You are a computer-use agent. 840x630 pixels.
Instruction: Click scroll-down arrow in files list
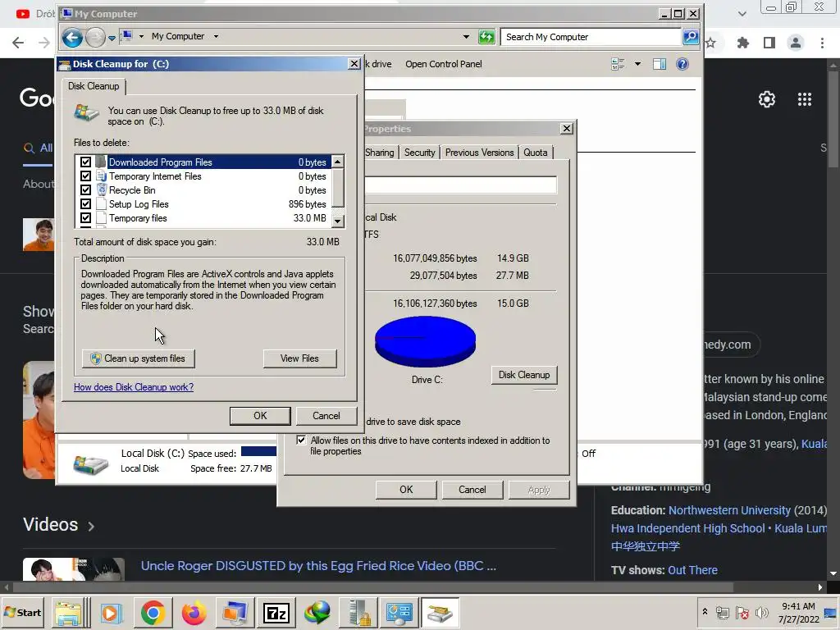[337, 220]
